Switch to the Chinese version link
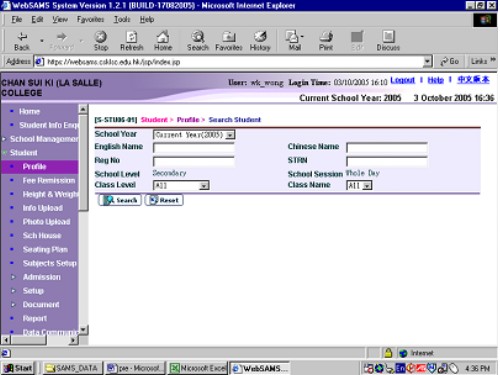Image resolution: width=500 pixels, height=375 pixels. [x=473, y=80]
